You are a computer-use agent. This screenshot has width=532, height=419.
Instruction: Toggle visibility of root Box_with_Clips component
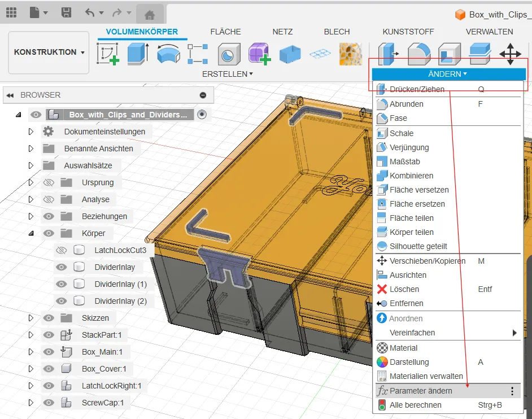click(x=36, y=115)
